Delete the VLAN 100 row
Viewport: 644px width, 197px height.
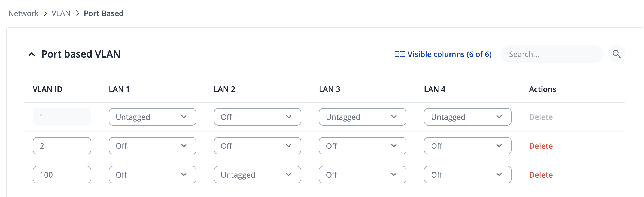[541, 175]
